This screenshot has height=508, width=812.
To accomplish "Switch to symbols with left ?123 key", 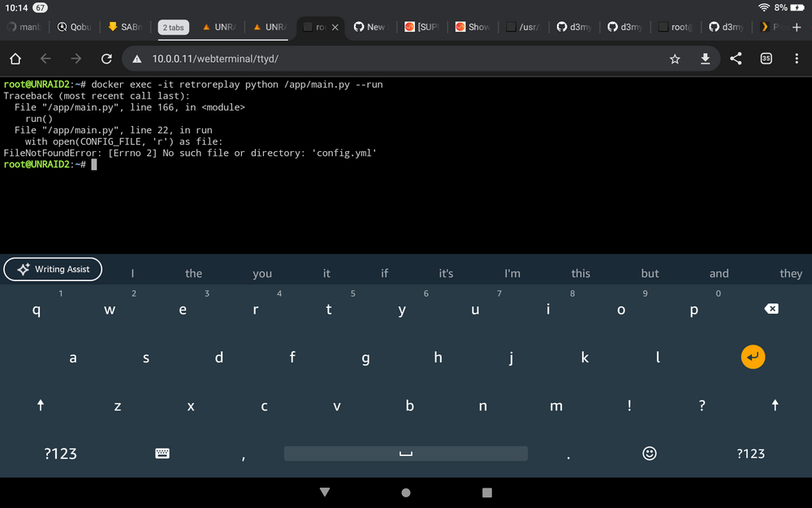I will 61,454.
